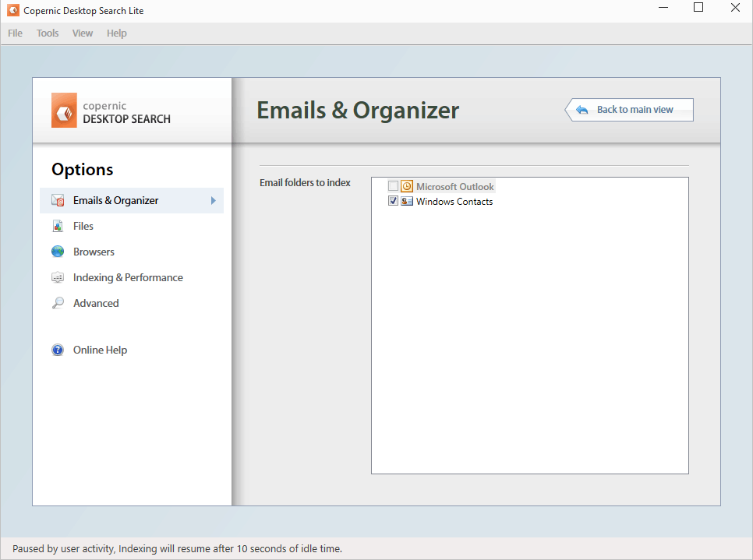Click the Browsers globe icon

click(x=58, y=252)
